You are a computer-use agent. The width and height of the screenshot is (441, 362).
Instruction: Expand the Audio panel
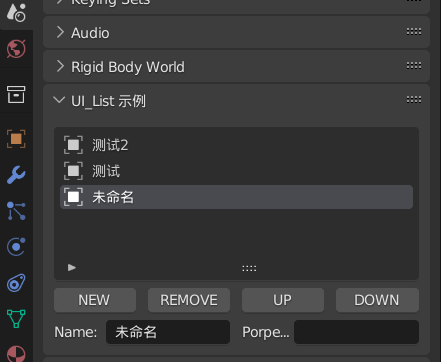pyautogui.click(x=60, y=32)
